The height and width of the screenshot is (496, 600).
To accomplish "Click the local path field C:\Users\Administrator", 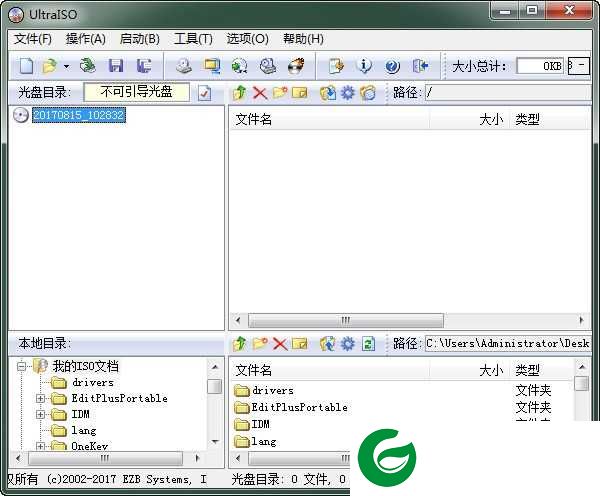I will (508, 343).
